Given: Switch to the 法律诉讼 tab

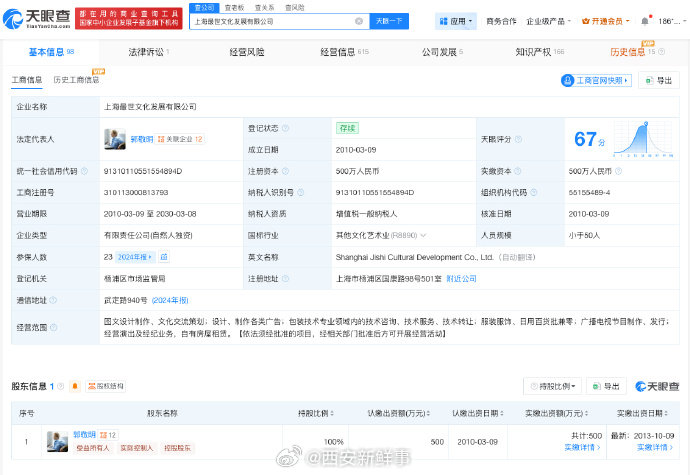Looking at the screenshot, I should click(x=149, y=52).
